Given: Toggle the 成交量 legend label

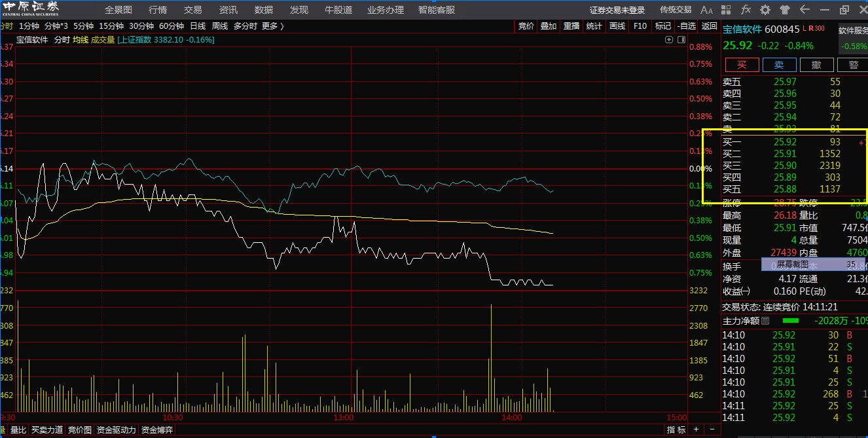Looking at the screenshot, I should 102,40.
